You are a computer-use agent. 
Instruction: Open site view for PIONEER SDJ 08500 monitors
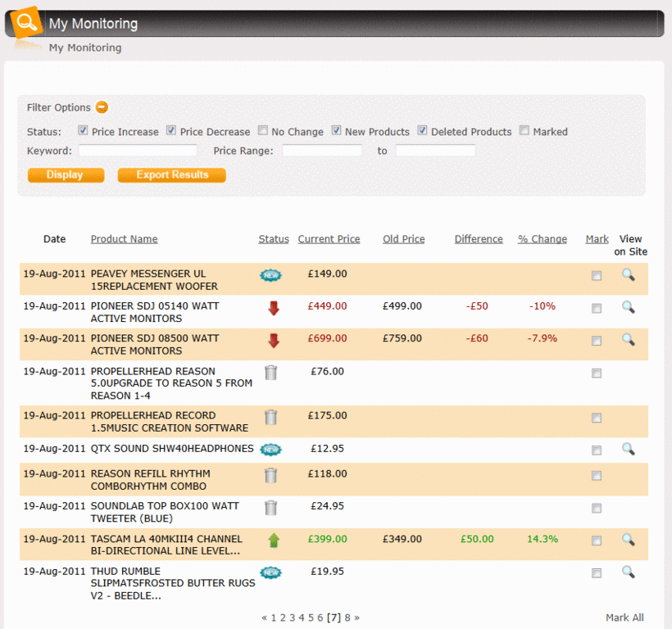click(x=629, y=340)
